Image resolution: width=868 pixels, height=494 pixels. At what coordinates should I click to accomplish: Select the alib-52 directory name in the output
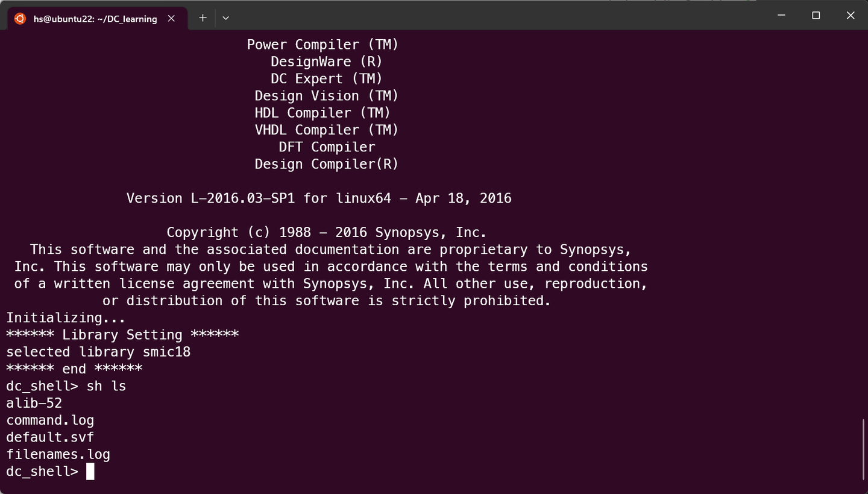33,403
